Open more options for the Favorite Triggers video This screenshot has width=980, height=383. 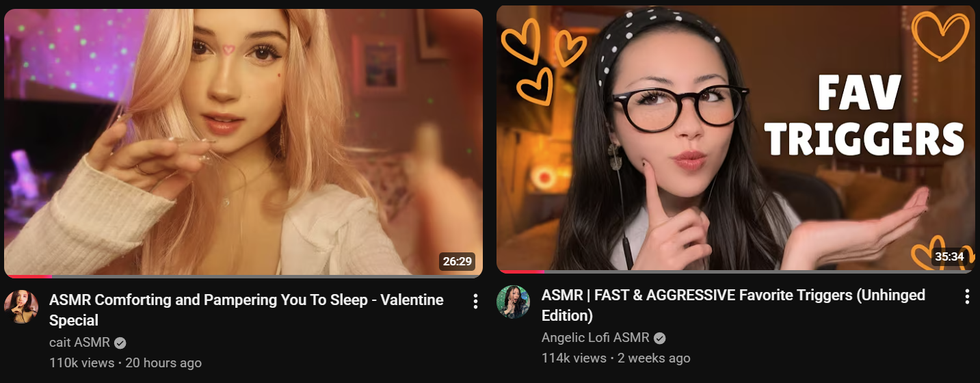coord(967,296)
